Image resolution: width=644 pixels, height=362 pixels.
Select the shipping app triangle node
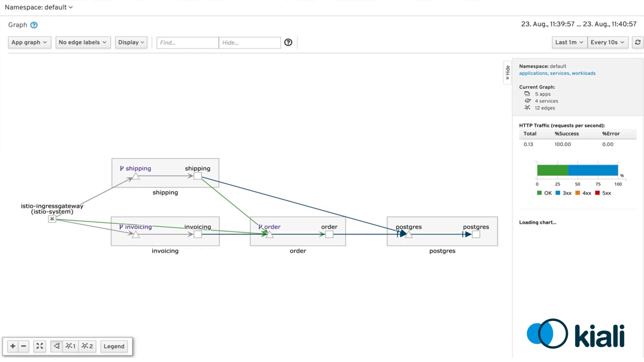136,176
